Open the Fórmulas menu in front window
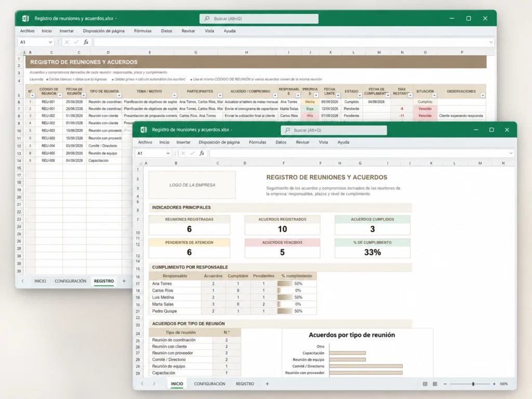This screenshot has width=532, height=399. 258,142
